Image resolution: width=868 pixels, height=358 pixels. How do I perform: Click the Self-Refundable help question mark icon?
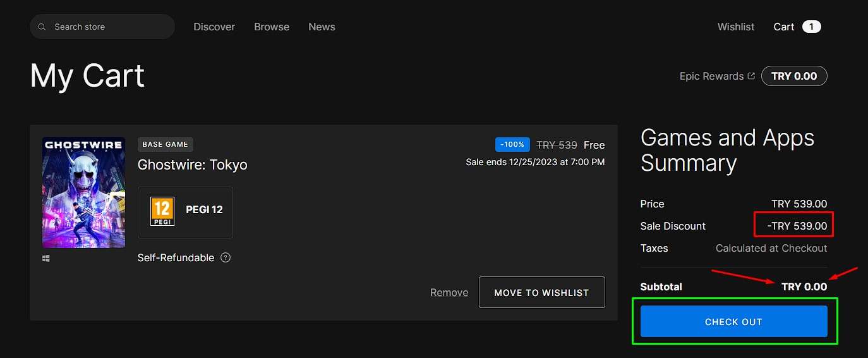click(226, 258)
